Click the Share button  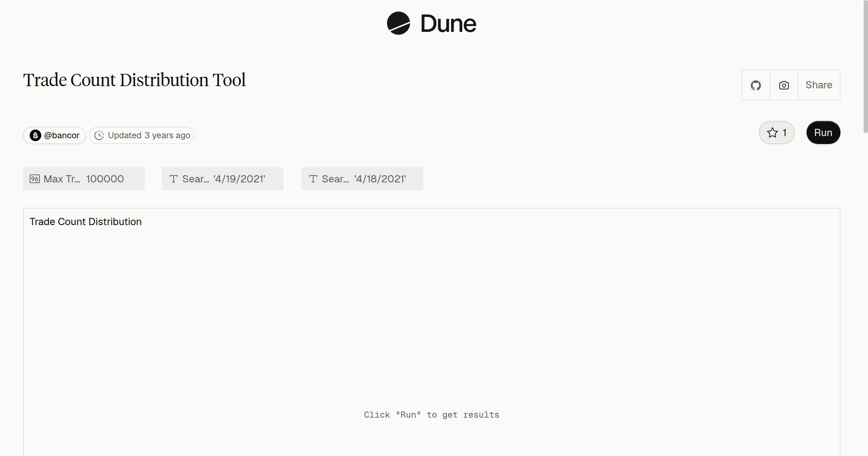(819, 85)
